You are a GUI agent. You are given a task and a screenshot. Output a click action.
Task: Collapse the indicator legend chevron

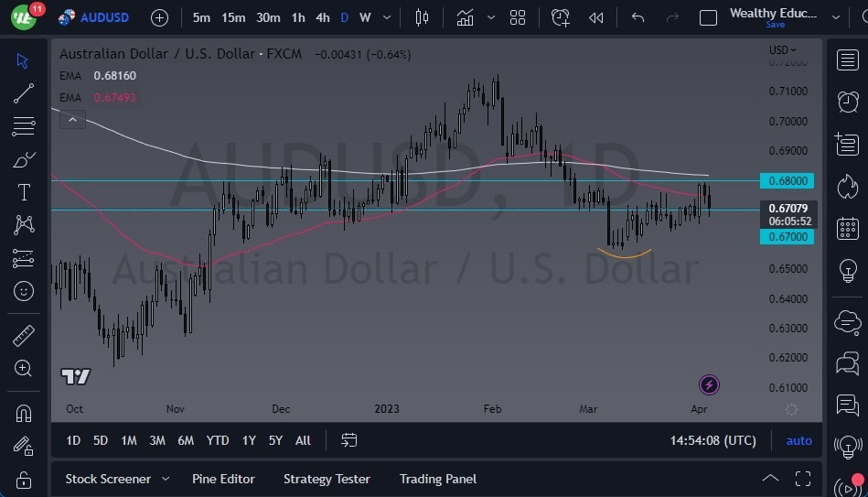point(72,120)
